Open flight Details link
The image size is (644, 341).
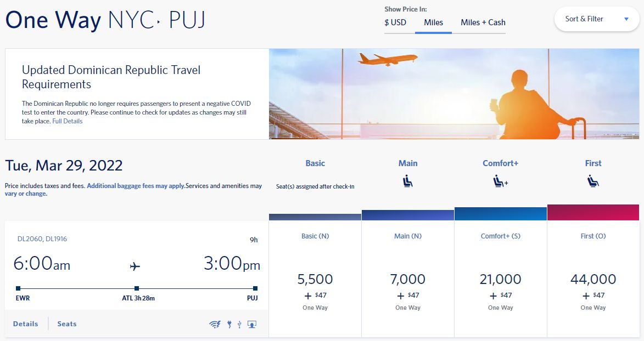point(25,324)
